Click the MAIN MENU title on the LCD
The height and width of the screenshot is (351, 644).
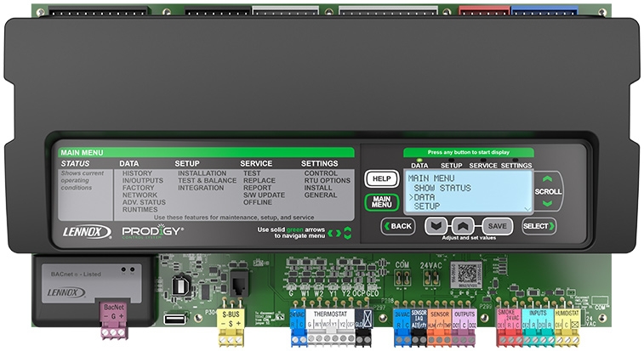(431, 178)
